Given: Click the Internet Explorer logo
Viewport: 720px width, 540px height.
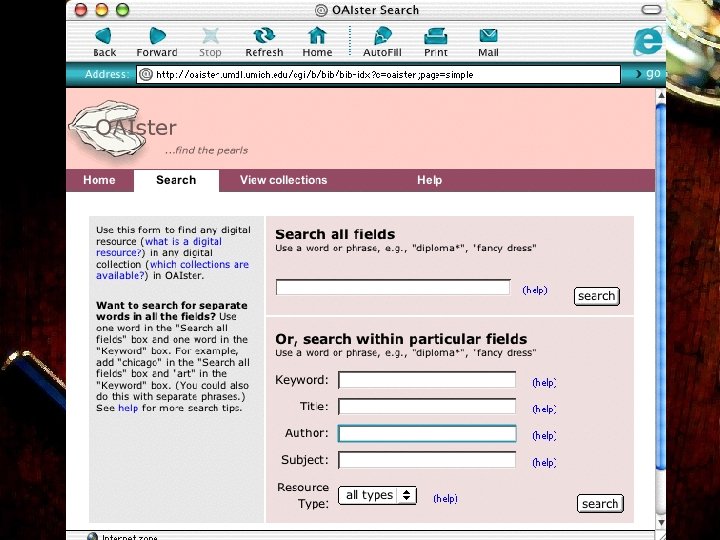Looking at the screenshot, I should tap(648, 41).
